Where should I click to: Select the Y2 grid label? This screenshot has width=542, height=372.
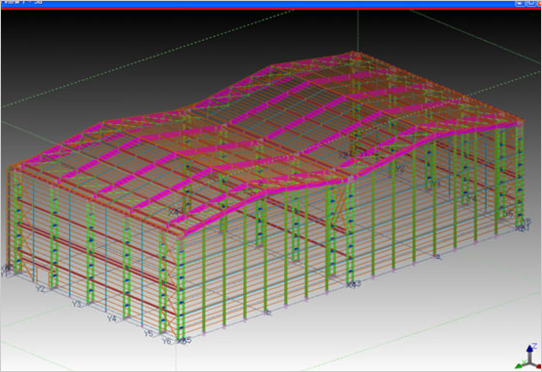point(41,289)
